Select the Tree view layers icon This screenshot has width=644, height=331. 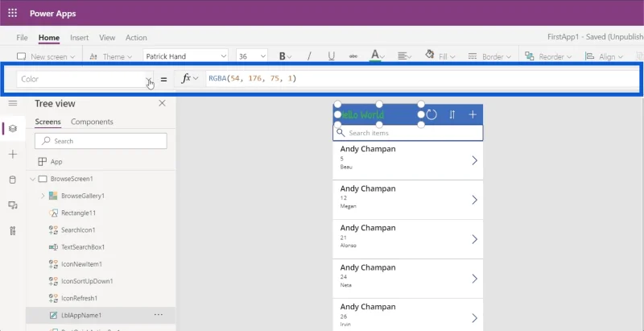click(13, 129)
